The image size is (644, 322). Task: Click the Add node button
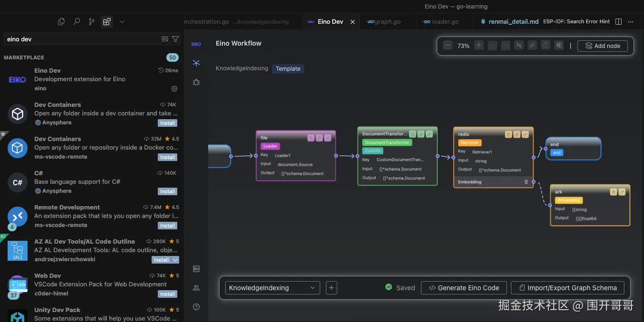click(x=603, y=46)
